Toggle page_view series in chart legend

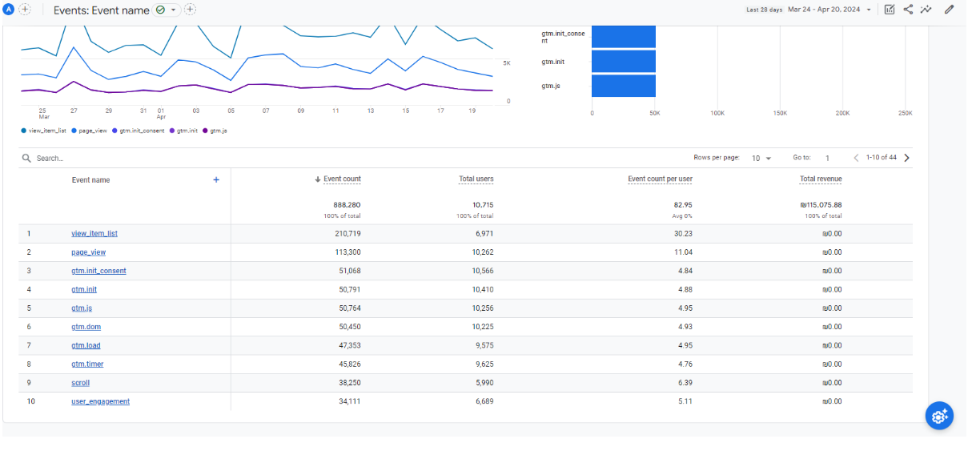[x=89, y=131]
